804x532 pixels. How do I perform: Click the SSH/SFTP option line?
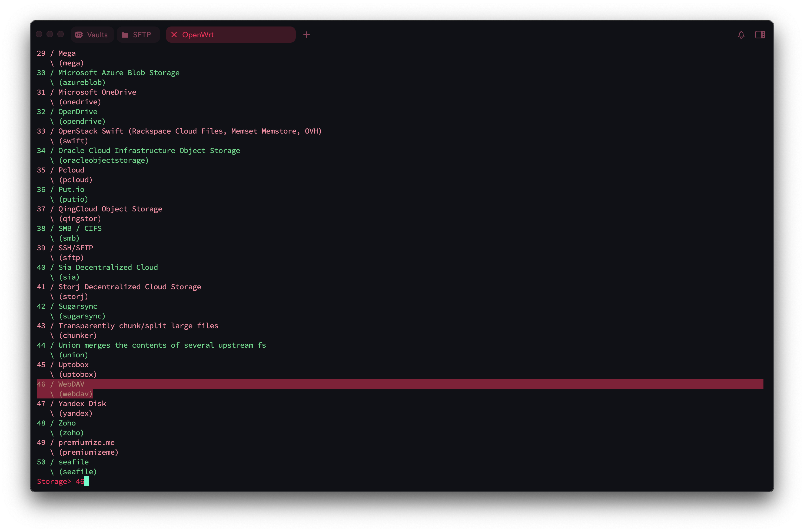click(75, 248)
